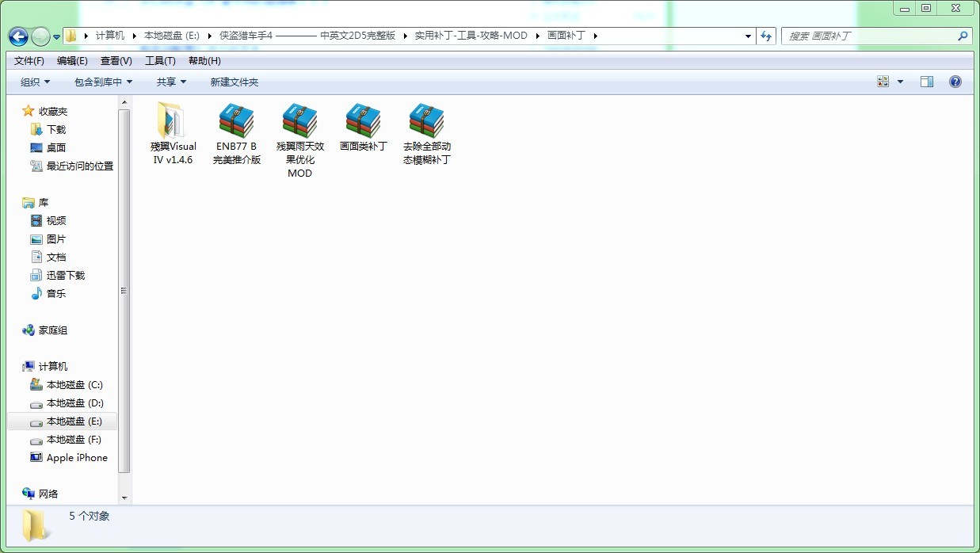Image resolution: width=980 pixels, height=553 pixels.
Task: Click the 音乐 note icon
Action: (x=36, y=293)
